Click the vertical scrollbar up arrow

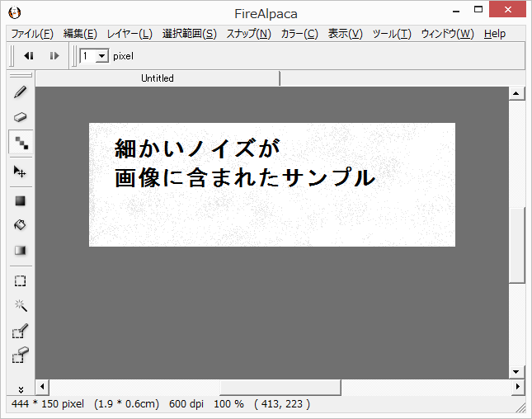(516, 93)
